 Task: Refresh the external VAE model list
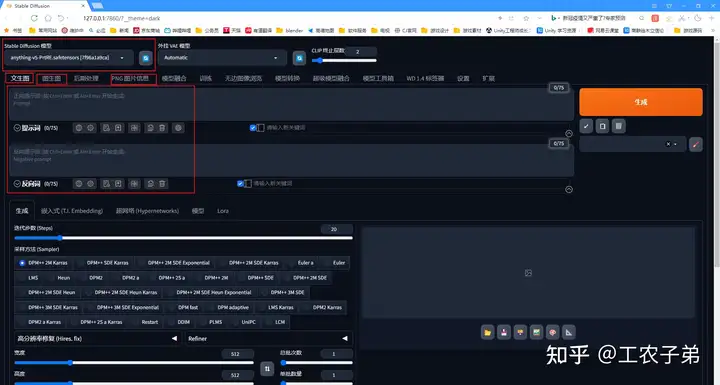299,58
